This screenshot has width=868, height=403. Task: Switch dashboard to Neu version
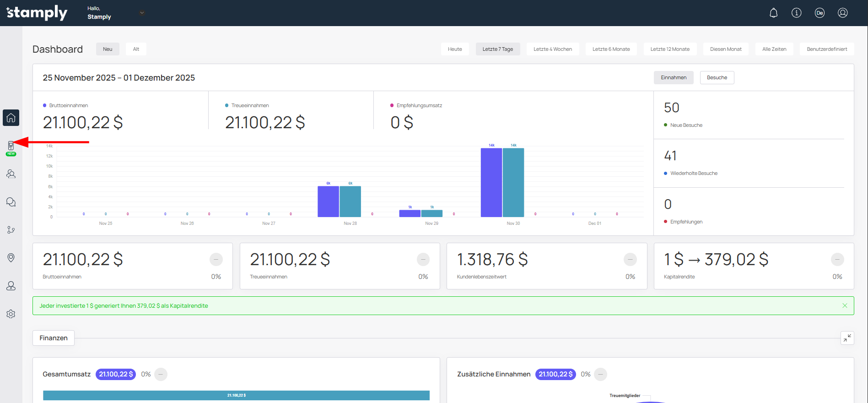108,49
